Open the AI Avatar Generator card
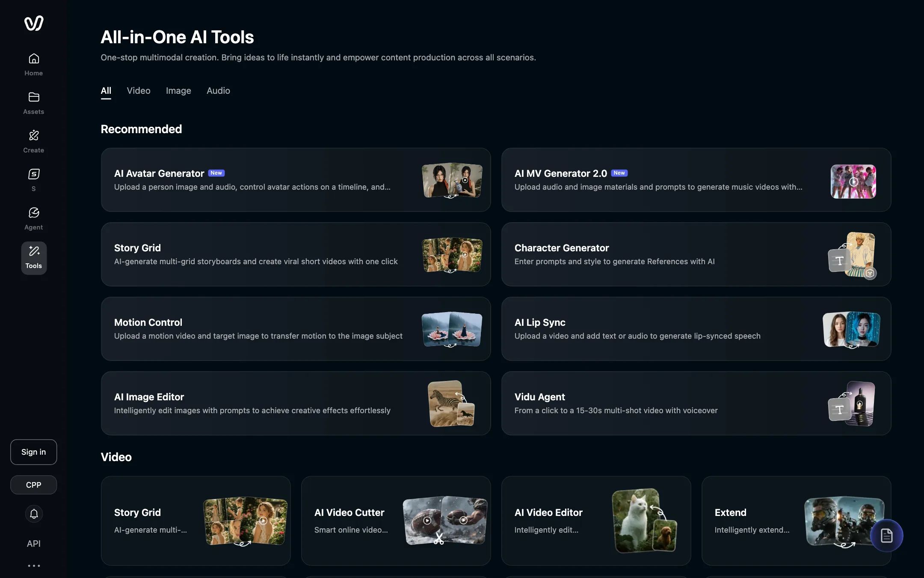The width and height of the screenshot is (924, 578). tap(296, 180)
